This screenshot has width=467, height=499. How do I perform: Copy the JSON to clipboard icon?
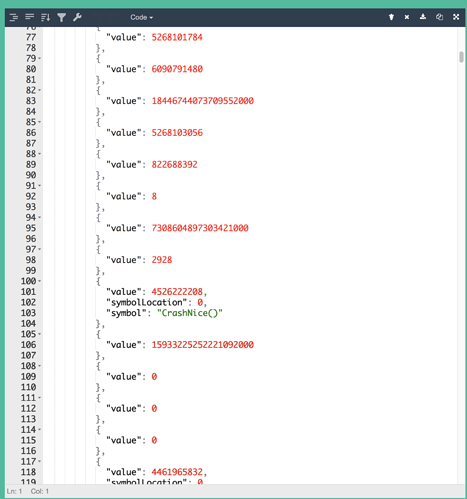(439, 17)
